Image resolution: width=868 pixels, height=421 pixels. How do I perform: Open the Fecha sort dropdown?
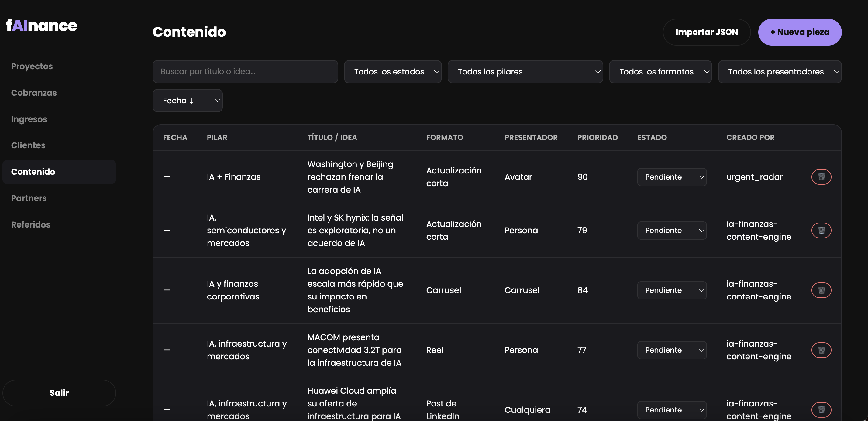click(x=187, y=100)
